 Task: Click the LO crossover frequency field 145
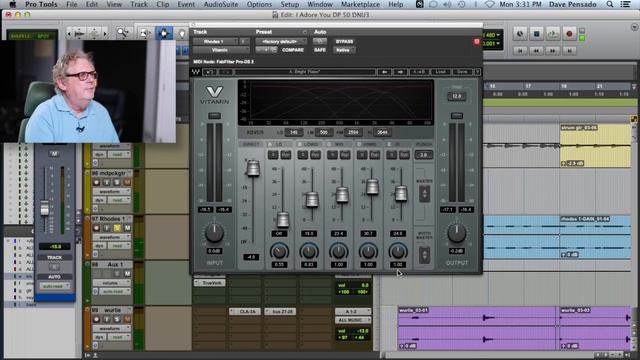tap(293, 132)
